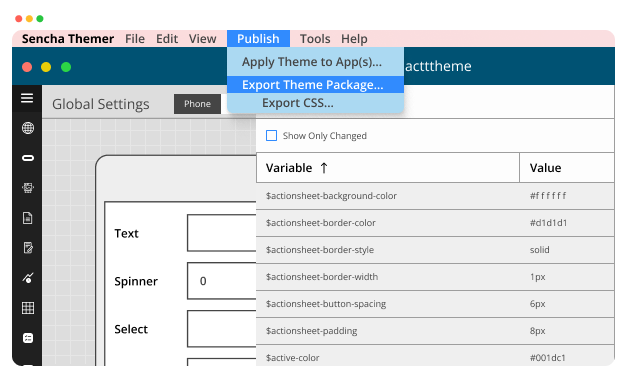Select the $actionsheet-border-color variable row
The width and height of the screenshot is (629, 381).
pos(435,223)
